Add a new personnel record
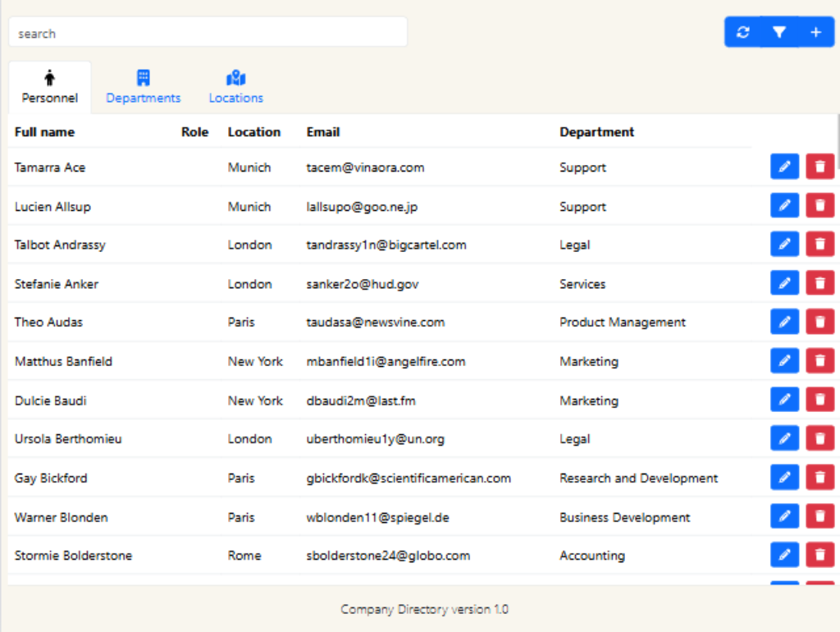The image size is (840, 632). [x=815, y=31]
